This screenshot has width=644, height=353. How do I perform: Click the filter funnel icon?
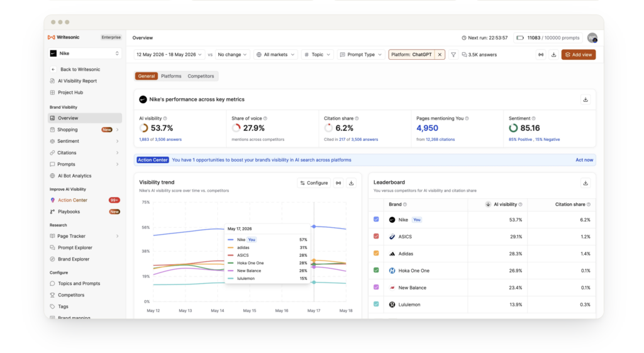click(453, 55)
